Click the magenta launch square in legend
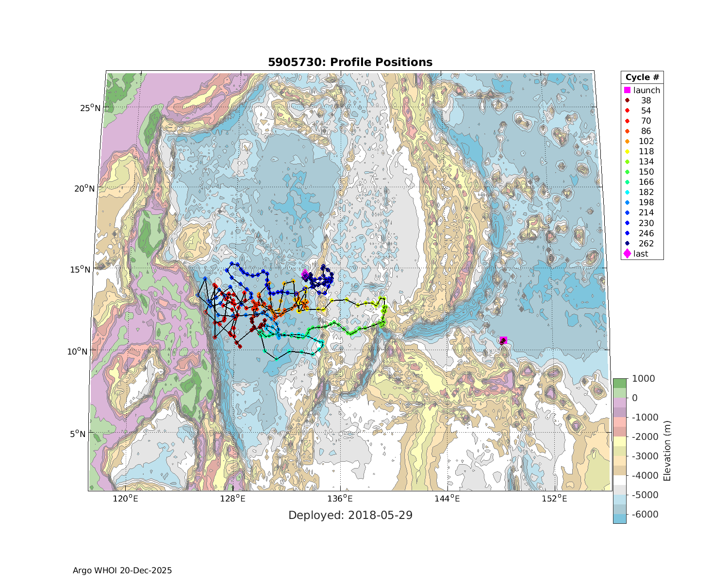 pyautogui.click(x=627, y=90)
